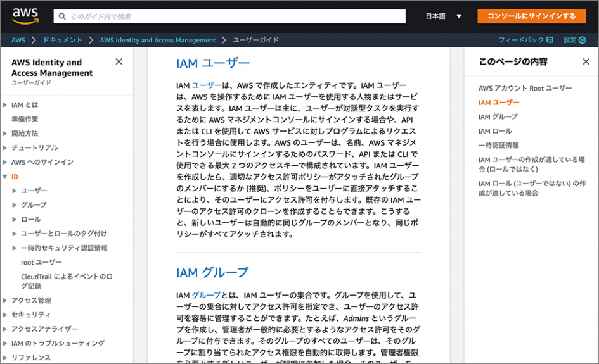The width and height of the screenshot is (599, 364).
Task: Jump to IAM ロール (ユーザーではない) の作成 section
Action: click(x=532, y=189)
